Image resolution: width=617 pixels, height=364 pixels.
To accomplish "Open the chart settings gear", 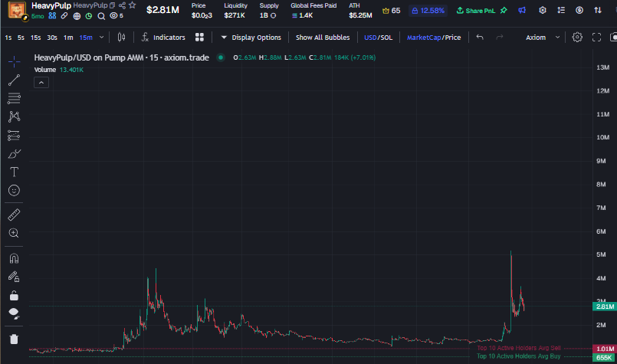I will (x=577, y=37).
